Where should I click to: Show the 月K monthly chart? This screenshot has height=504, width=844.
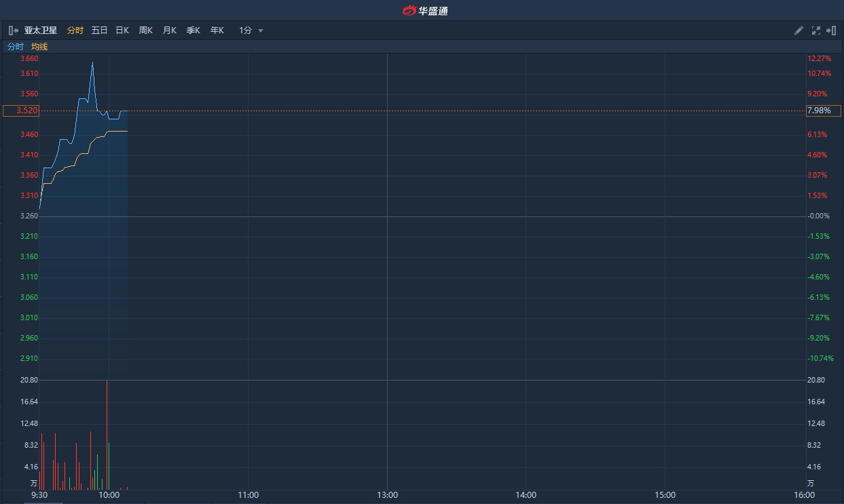[169, 31]
